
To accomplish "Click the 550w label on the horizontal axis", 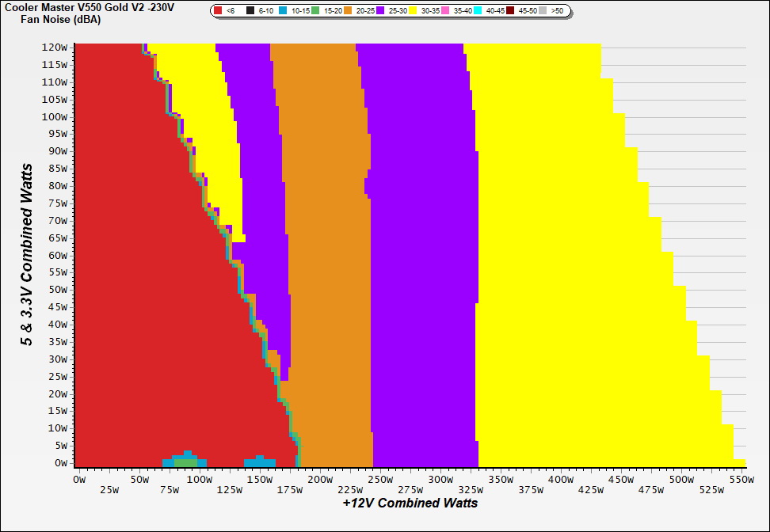I will pos(741,480).
